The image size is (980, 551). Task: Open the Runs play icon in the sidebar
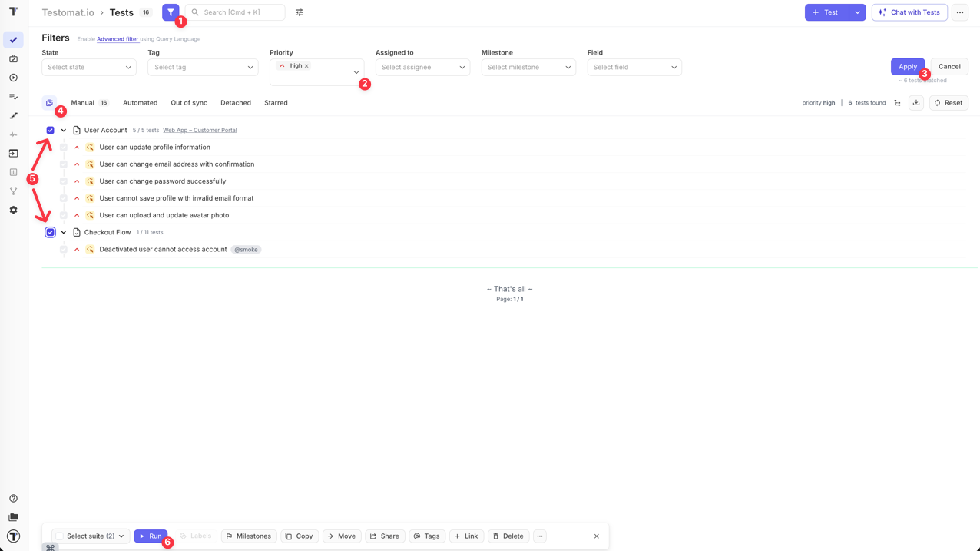coord(13,78)
